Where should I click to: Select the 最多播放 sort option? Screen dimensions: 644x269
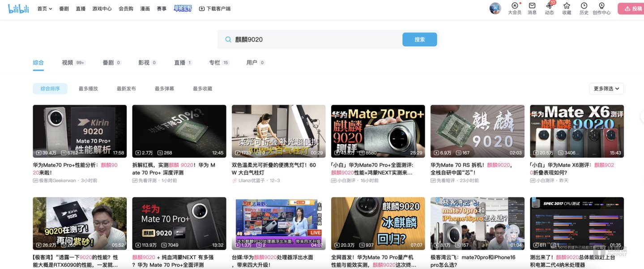[88, 89]
